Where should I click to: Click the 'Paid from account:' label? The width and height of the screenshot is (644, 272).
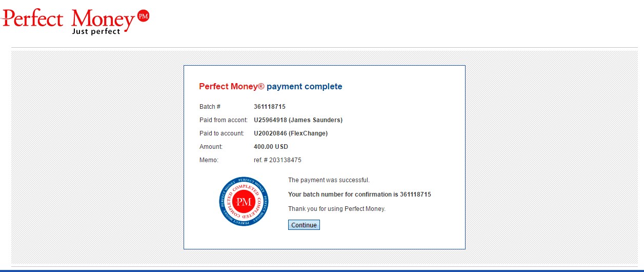(224, 120)
